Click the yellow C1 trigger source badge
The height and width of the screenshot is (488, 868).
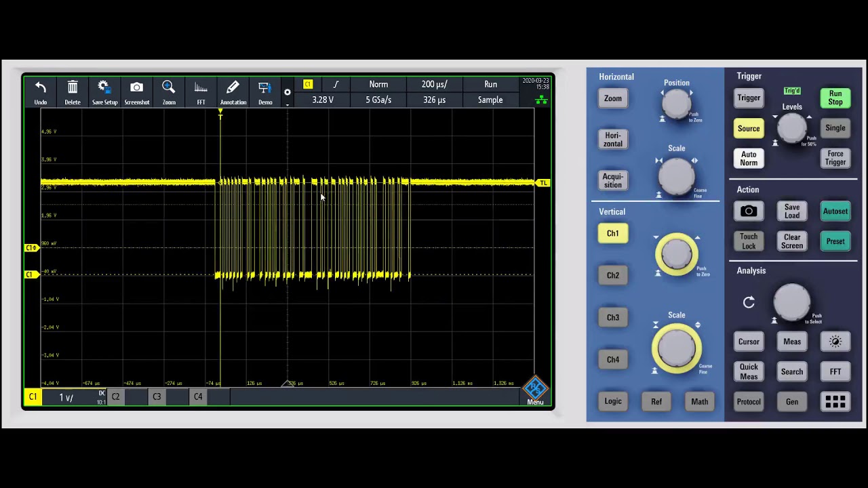(308, 84)
